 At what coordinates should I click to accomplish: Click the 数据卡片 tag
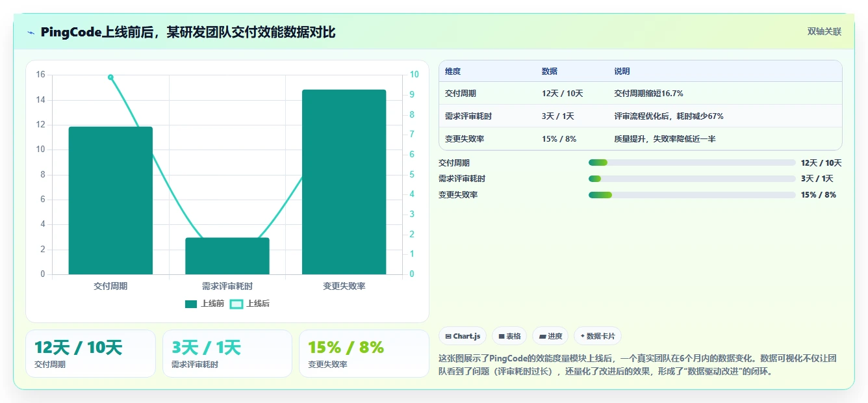click(x=598, y=336)
